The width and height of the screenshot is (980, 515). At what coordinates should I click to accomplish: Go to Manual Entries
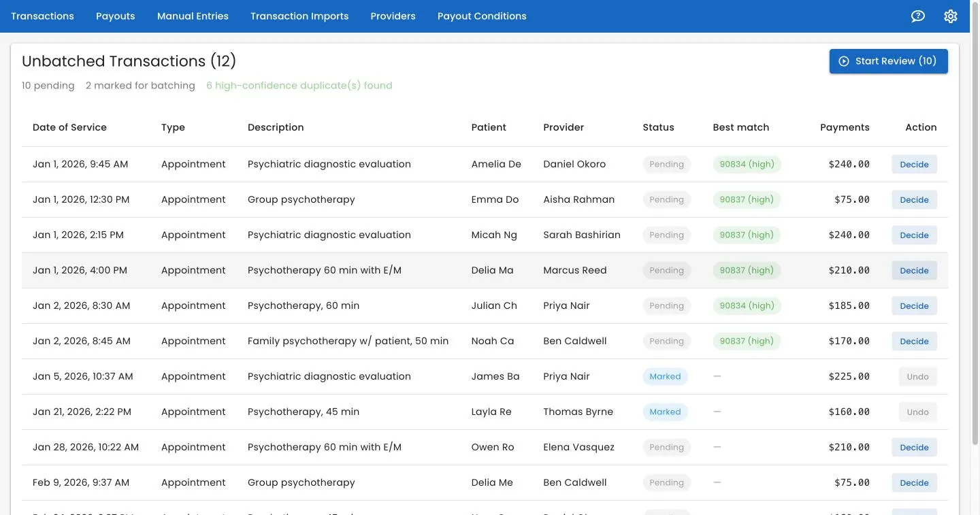193,16
